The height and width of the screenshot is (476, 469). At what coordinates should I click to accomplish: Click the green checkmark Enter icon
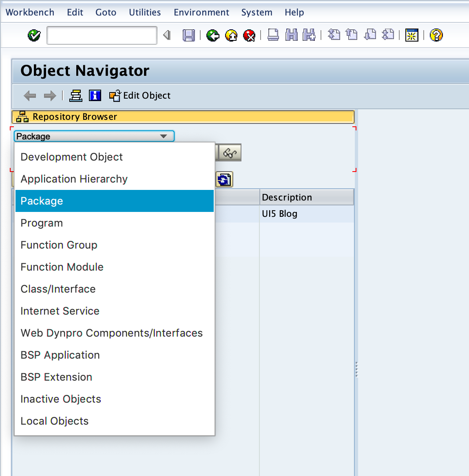pos(34,35)
